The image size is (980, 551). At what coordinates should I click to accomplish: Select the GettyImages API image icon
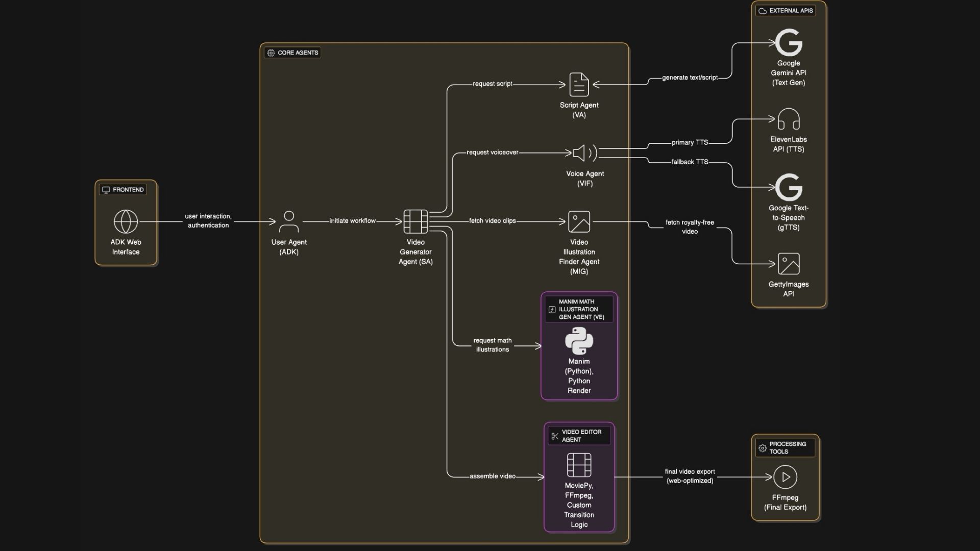(x=789, y=264)
